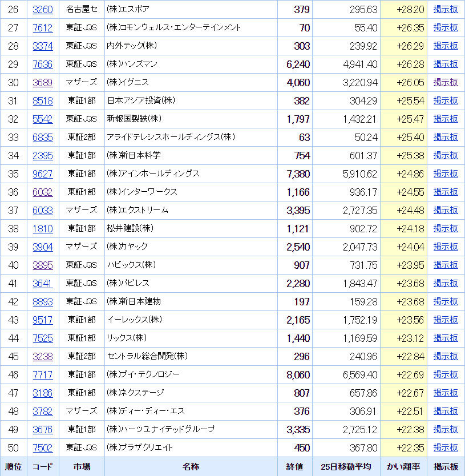Open stock code 7717 link
This screenshot has width=465, height=476.
coord(43,375)
